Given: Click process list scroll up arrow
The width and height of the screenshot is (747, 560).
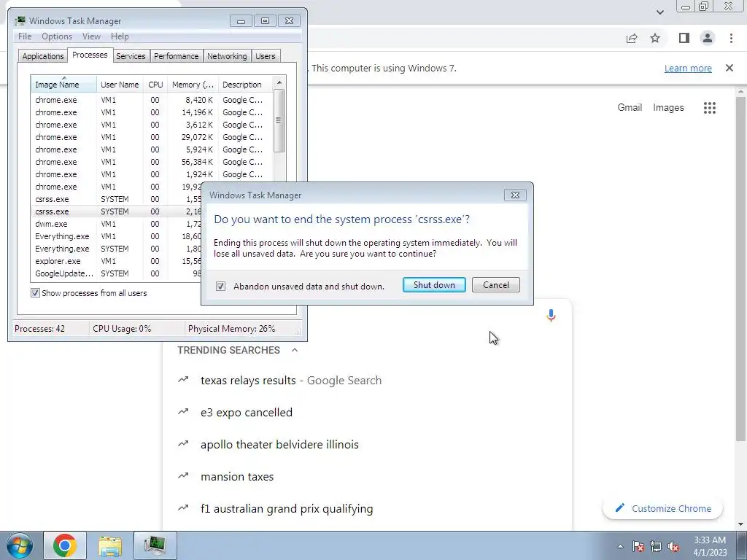Looking at the screenshot, I should point(279,83).
